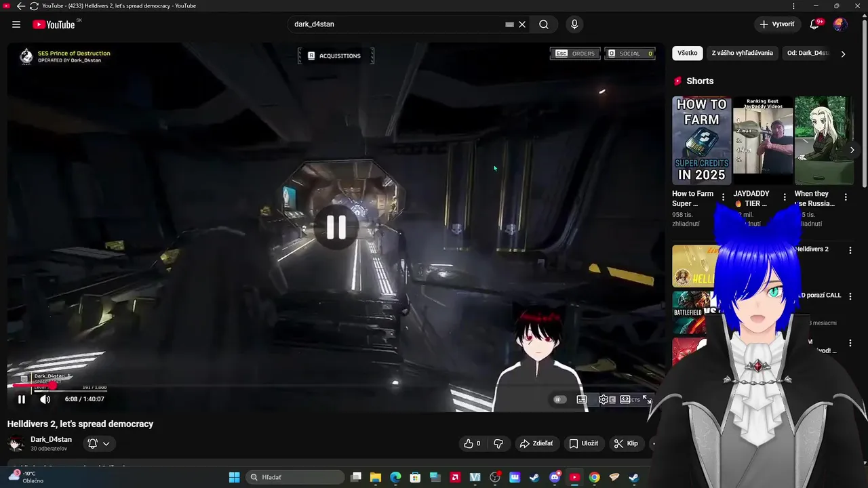Pause the video from the bottom-left control
Image resolution: width=868 pixels, height=488 pixels.
[22, 399]
